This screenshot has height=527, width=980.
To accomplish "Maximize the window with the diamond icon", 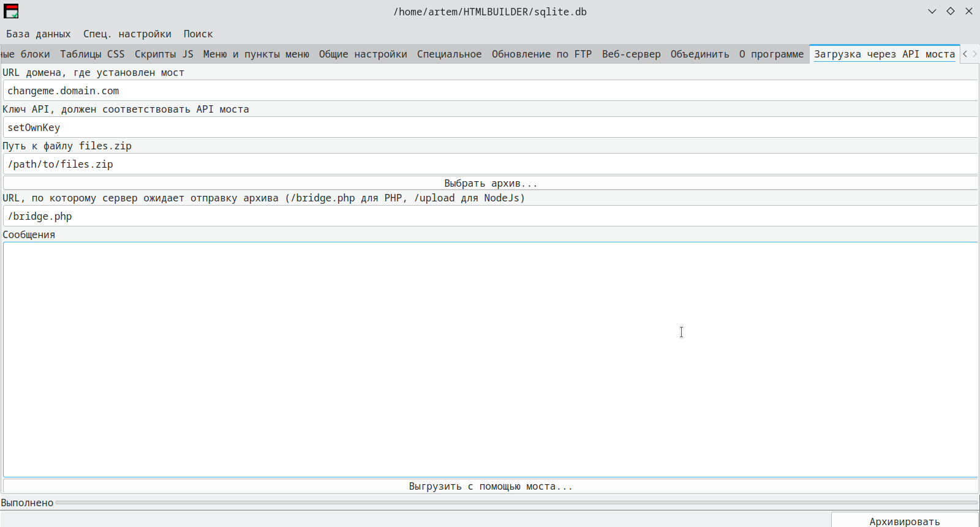I will click(951, 11).
